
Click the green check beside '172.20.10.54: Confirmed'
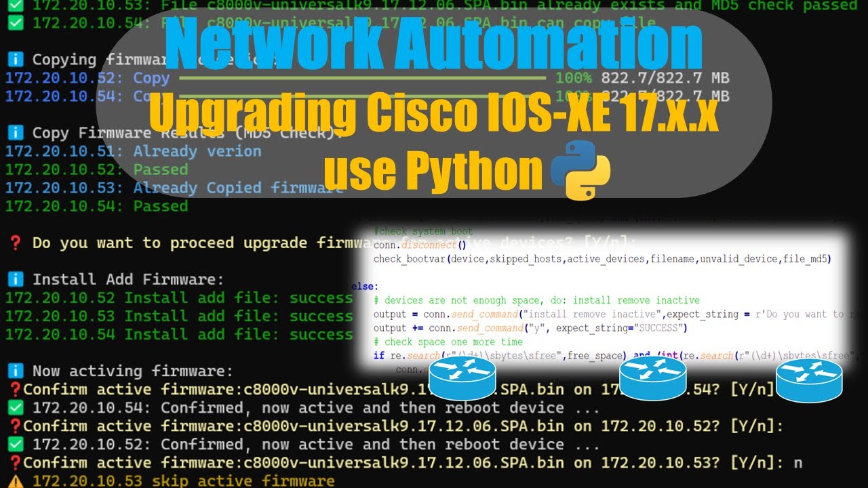(x=15, y=407)
